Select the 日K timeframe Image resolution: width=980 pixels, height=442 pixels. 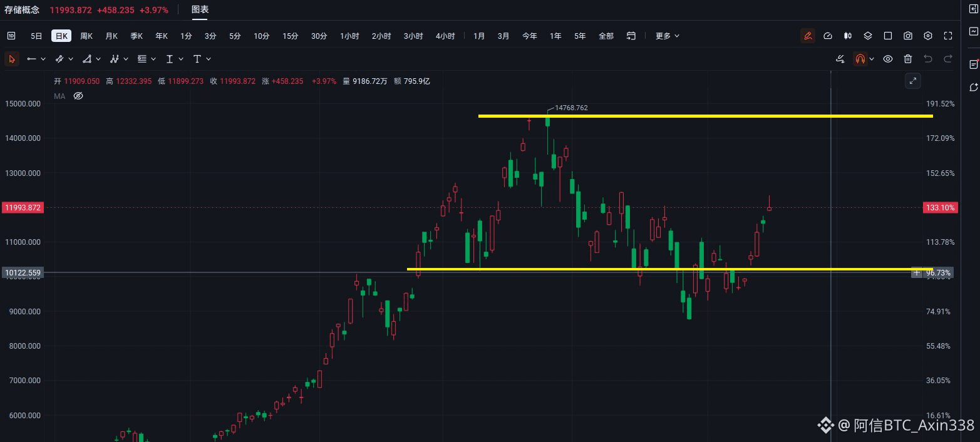pos(61,36)
